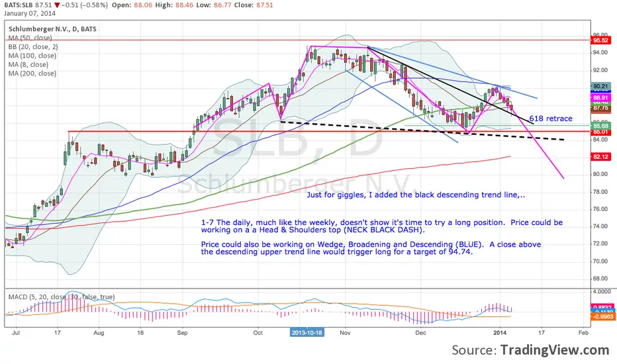Click the green 85.68 price label

pos(600,126)
